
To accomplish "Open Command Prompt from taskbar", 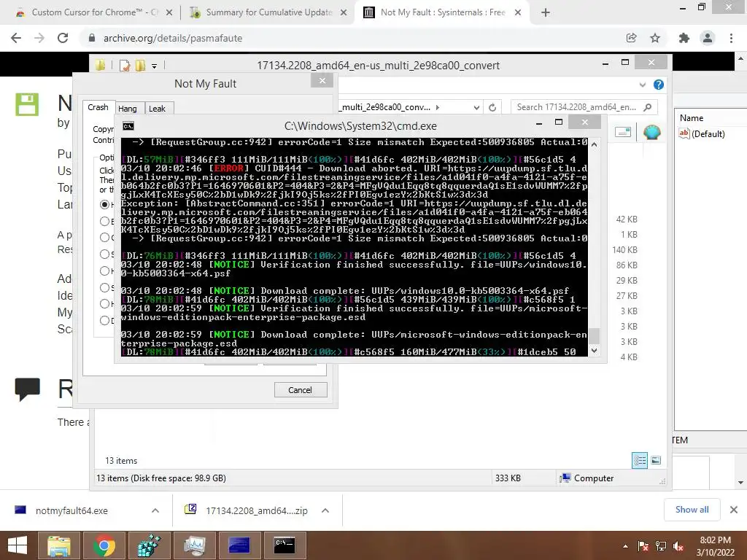I will 285,545.
